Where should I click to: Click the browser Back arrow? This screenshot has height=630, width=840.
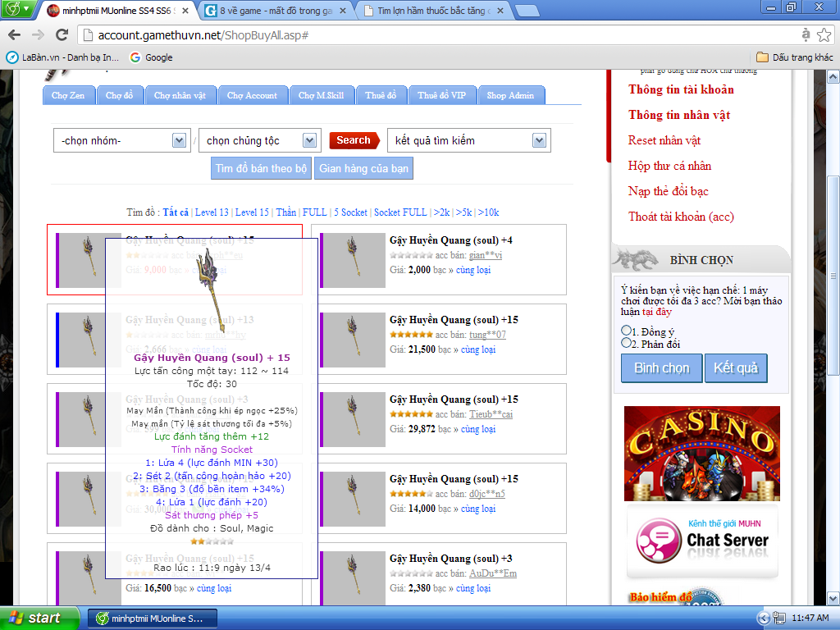pos(15,35)
